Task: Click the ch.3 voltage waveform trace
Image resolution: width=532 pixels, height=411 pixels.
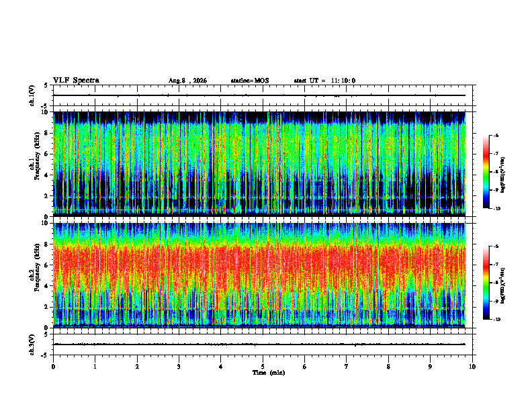Action: 259,345
